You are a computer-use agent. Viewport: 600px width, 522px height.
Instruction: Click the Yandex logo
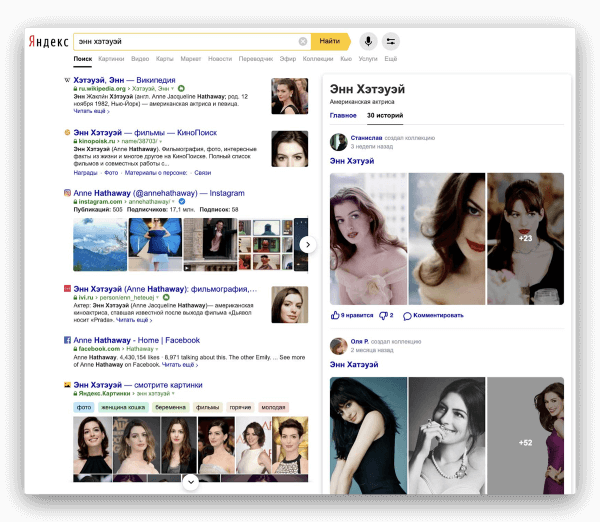47,42
